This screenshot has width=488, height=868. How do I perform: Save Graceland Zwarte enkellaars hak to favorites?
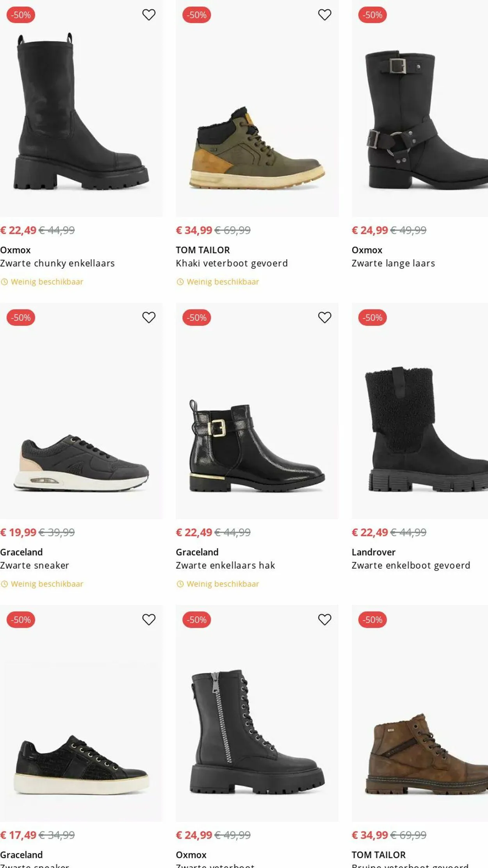pos(324,317)
